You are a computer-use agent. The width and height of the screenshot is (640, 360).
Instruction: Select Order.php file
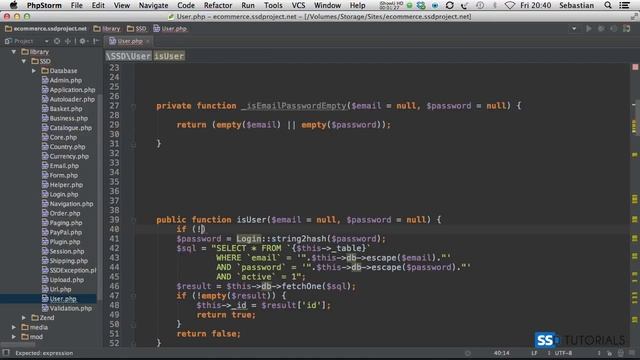61,213
